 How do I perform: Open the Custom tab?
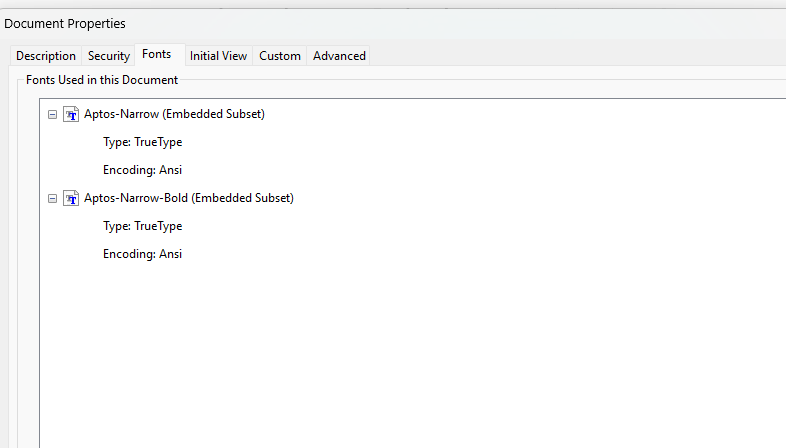pyautogui.click(x=280, y=56)
